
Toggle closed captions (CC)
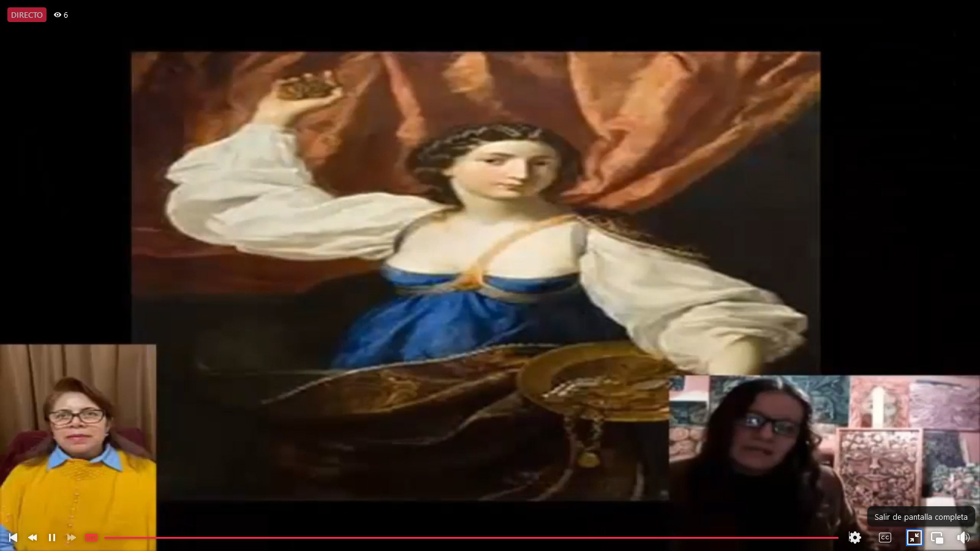point(885,538)
